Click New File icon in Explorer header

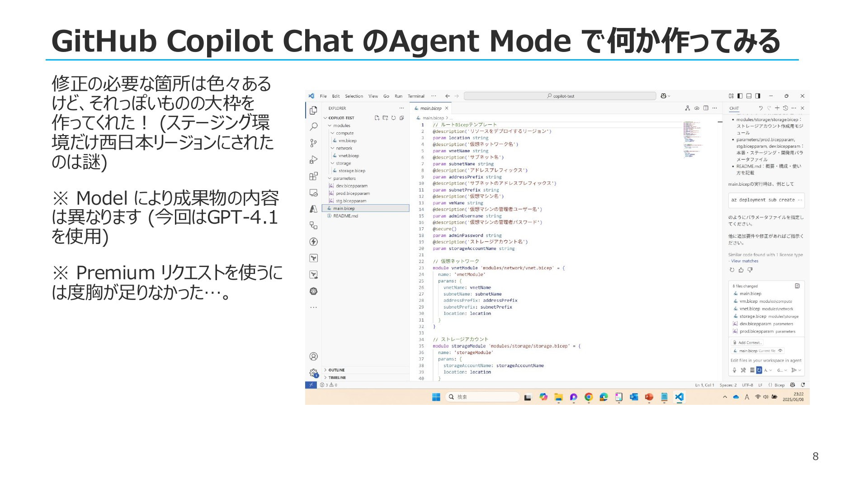(377, 118)
